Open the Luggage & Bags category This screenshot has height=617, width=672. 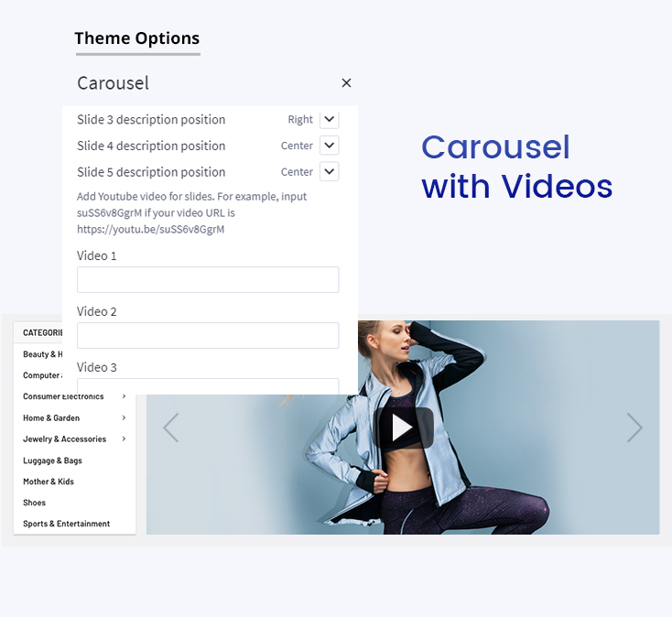tap(53, 460)
